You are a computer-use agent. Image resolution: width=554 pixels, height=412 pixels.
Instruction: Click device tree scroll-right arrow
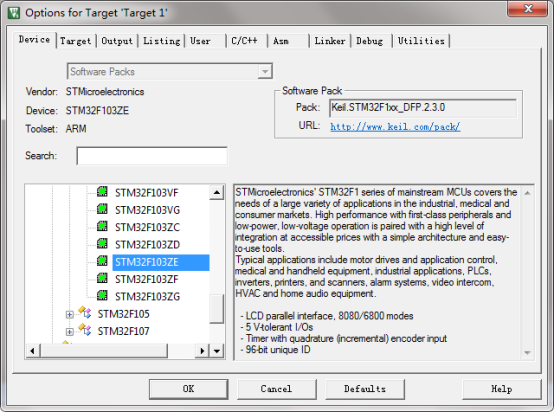202,351
